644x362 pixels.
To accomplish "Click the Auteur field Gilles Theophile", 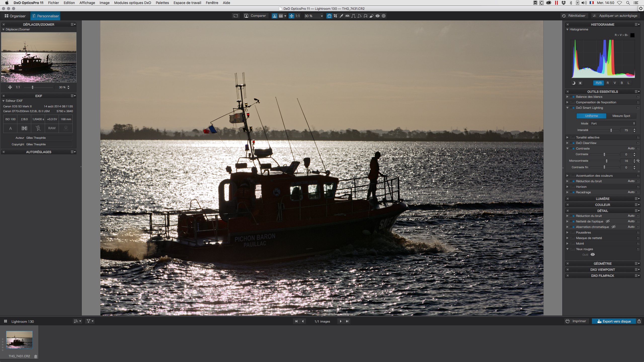I will [x=49, y=138].
